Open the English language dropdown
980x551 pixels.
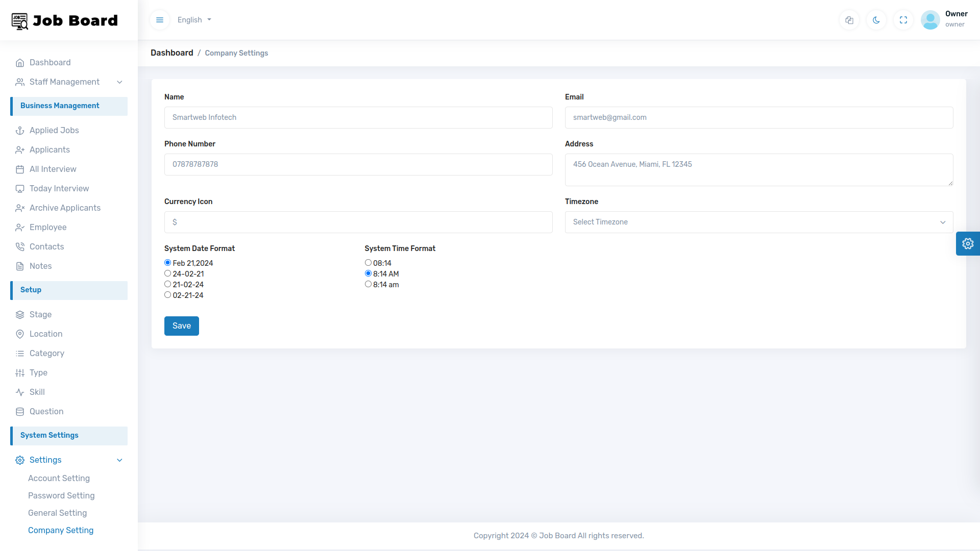pos(194,20)
